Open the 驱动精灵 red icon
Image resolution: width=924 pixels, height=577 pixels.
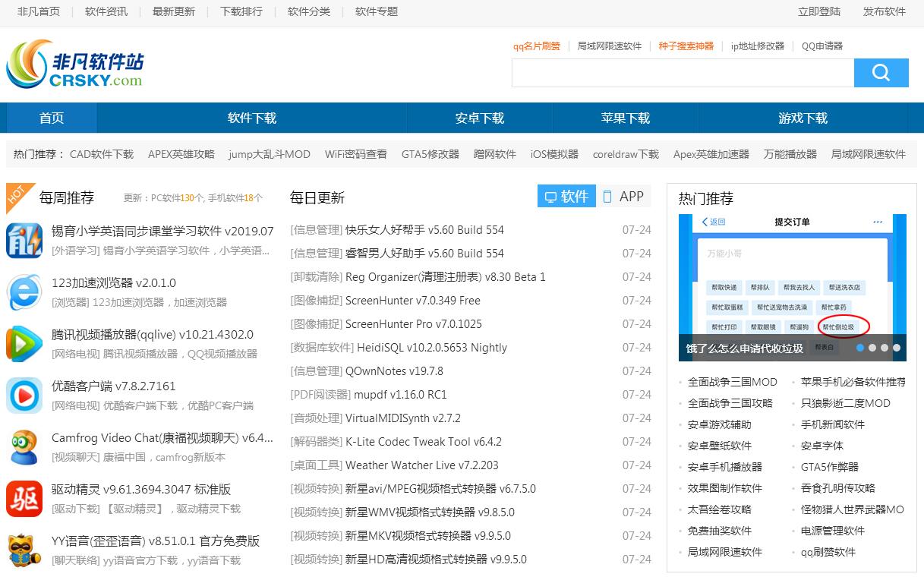pos(24,499)
